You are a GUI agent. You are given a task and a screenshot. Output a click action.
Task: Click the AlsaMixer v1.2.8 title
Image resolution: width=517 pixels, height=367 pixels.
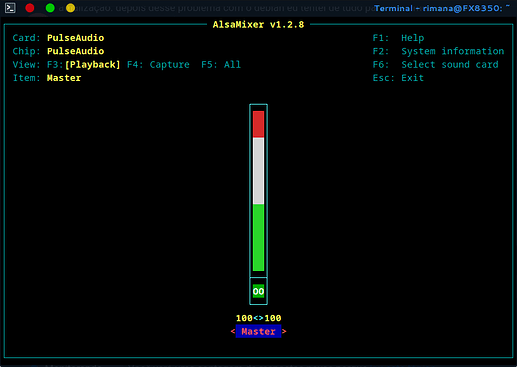tap(258, 24)
